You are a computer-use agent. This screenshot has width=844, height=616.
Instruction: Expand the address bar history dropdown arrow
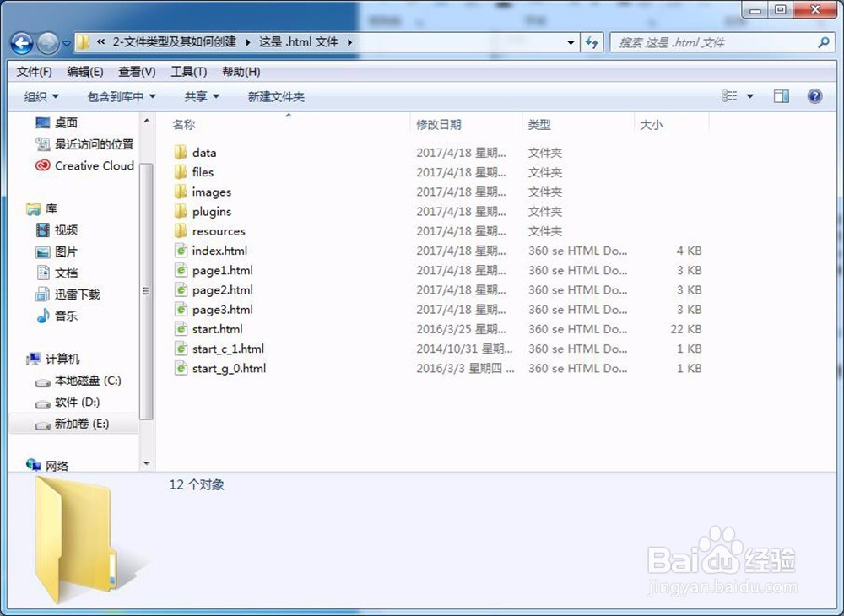(571, 42)
